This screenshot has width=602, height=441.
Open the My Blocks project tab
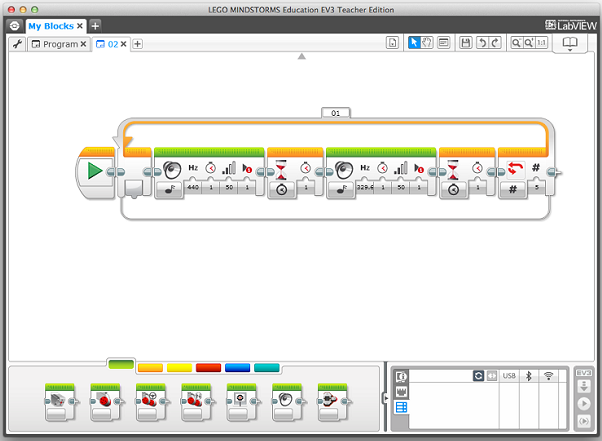tap(49, 25)
